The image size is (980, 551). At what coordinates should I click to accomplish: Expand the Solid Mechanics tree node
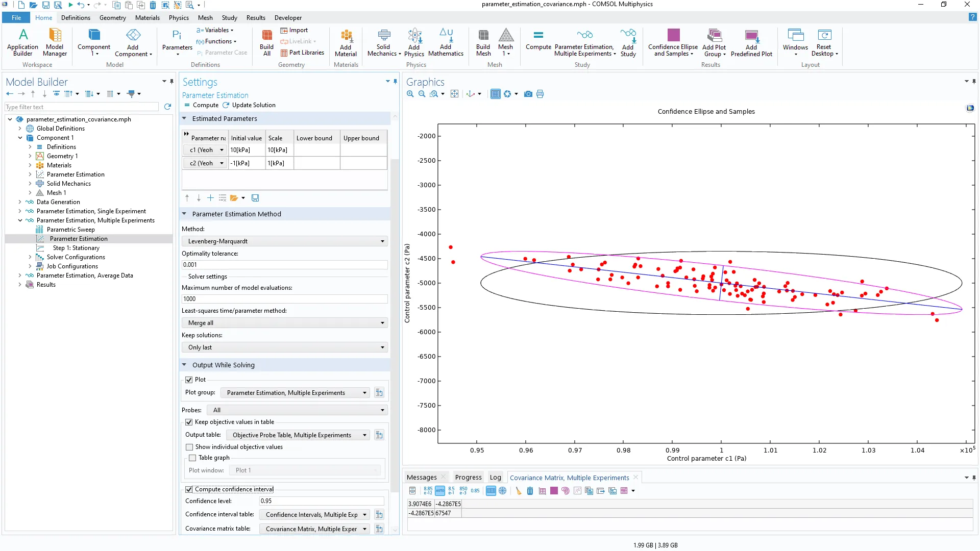30,184
